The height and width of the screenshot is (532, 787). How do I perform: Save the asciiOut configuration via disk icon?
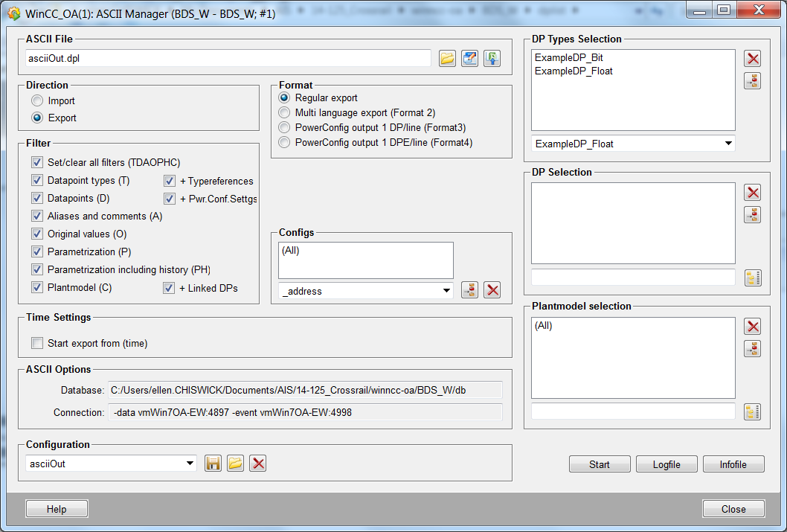(x=213, y=464)
